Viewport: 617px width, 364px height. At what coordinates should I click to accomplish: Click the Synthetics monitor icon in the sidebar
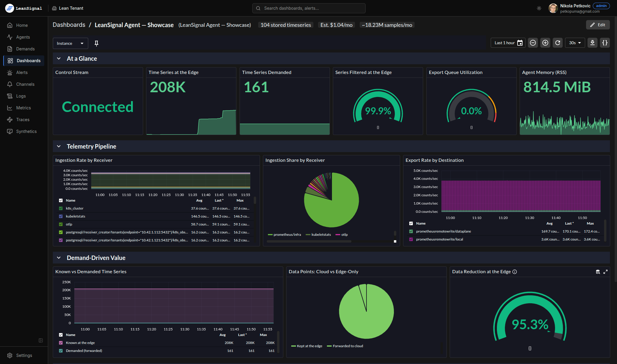[10, 131]
